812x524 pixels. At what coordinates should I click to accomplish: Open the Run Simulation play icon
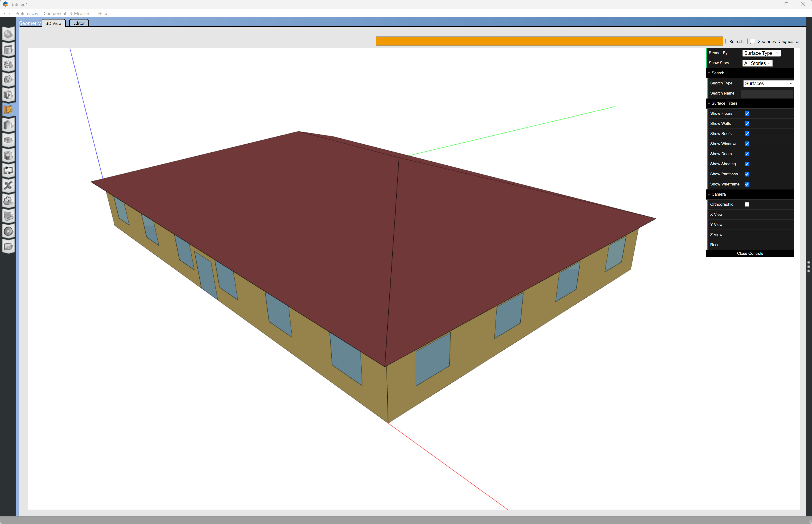pyautogui.click(x=8, y=231)
